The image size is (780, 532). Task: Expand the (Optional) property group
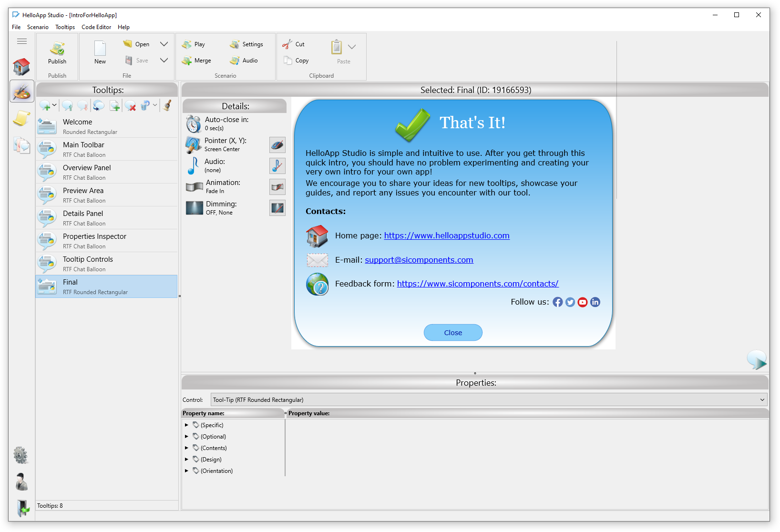click(186, 436)
